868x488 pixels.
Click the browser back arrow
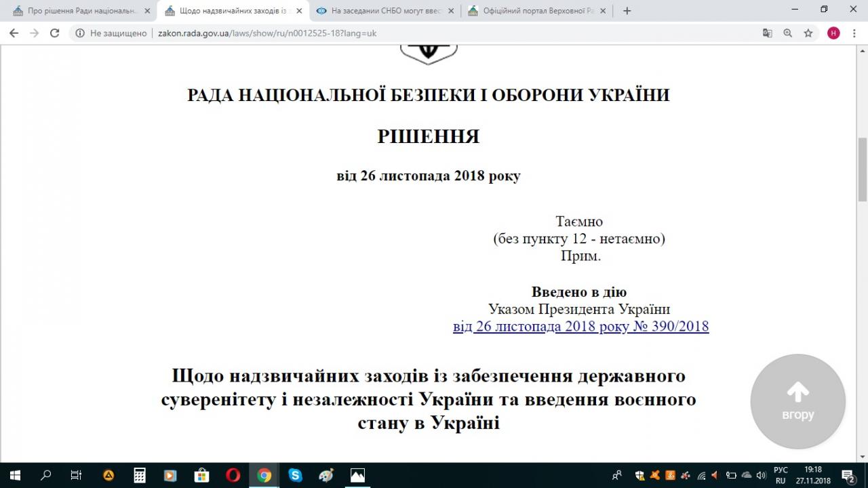tap(14, 33)
